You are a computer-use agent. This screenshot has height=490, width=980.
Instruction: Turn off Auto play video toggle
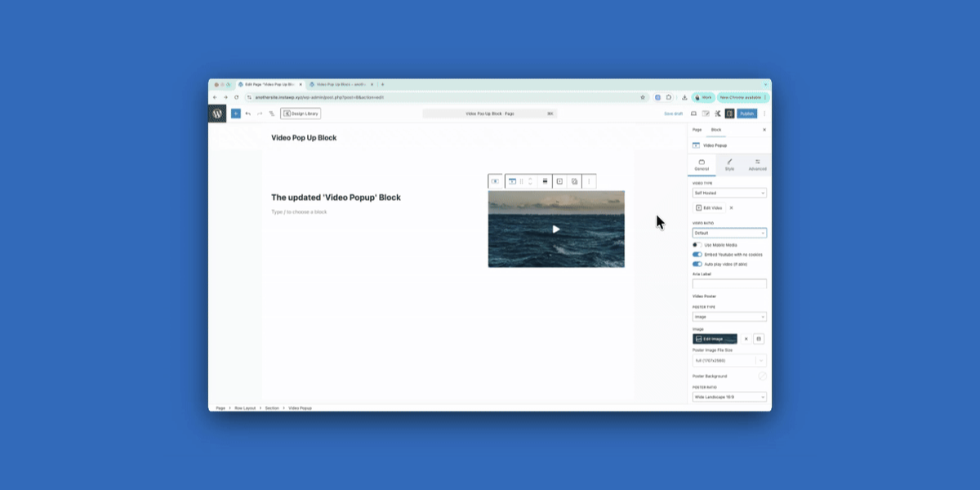[697, 265]
